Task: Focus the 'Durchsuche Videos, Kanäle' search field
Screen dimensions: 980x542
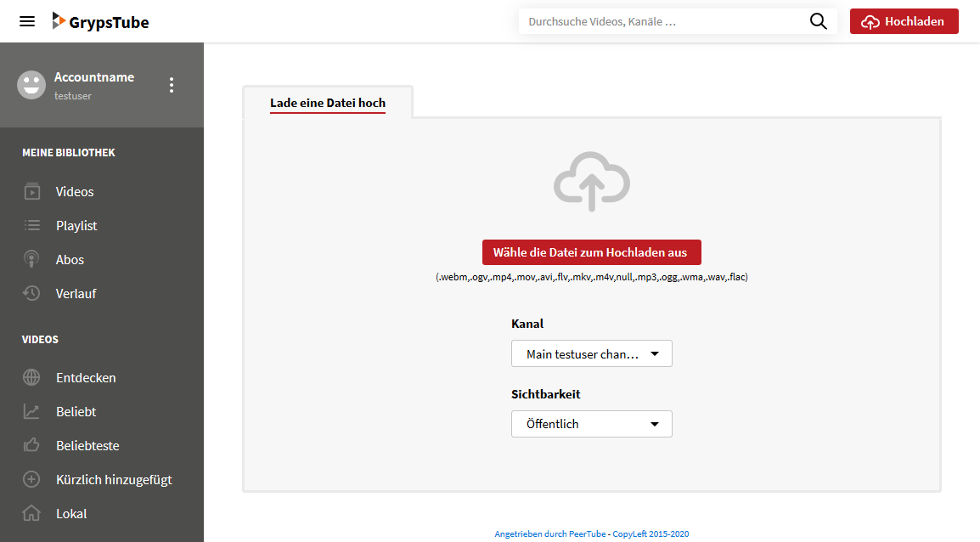Action: click(x=662, y=22)
